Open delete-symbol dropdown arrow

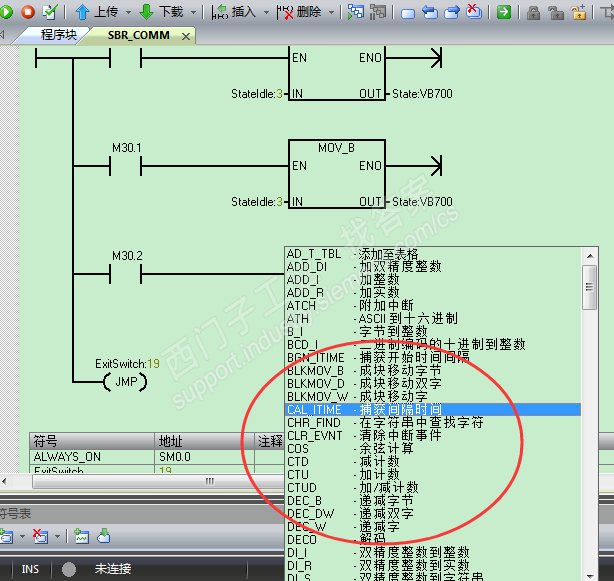click(58, 536)
